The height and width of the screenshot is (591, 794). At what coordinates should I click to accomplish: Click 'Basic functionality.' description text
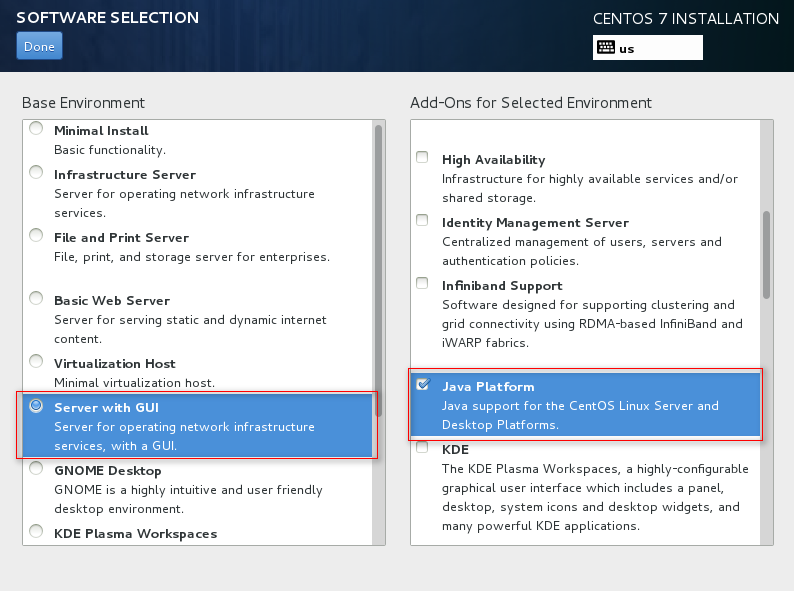click(x=110, y=150)
